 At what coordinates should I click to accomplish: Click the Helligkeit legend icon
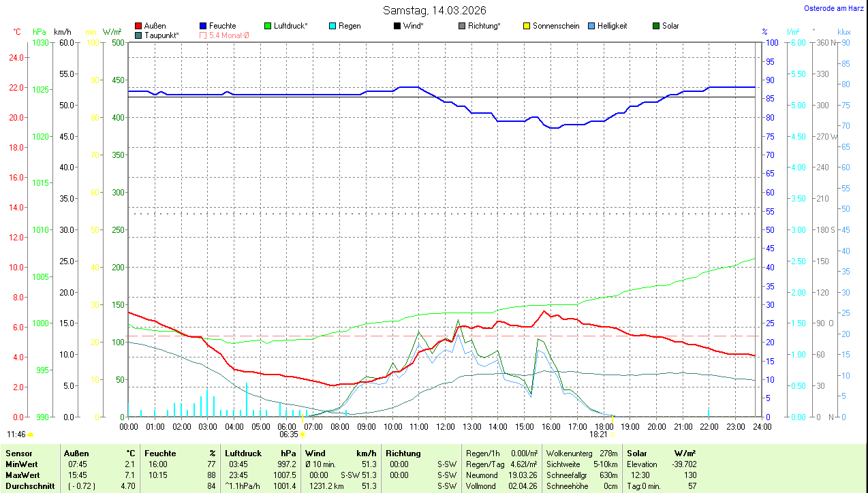591,26
